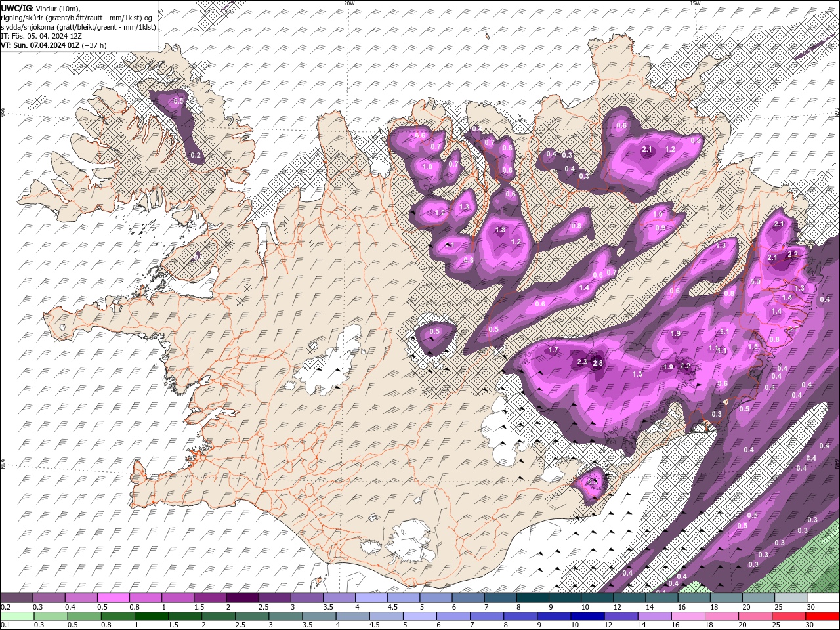Select light grey snow swatch between 25 and 30
840x630 pixels.
click(x=791, y=598)
